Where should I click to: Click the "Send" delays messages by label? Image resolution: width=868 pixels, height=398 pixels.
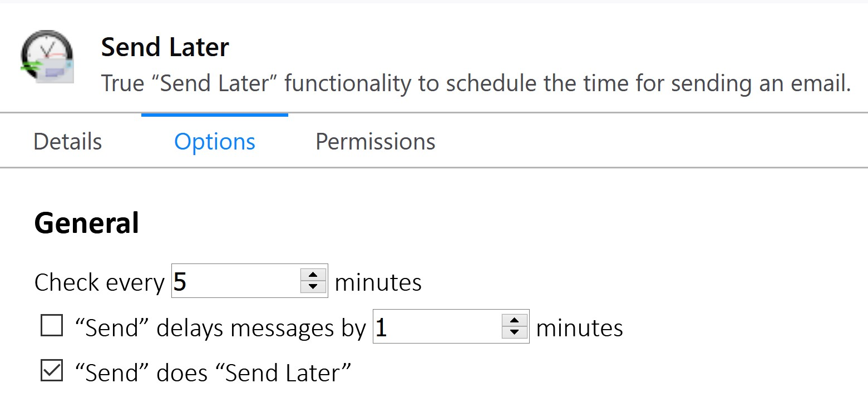pyautogui.click(x=220, y=328)
